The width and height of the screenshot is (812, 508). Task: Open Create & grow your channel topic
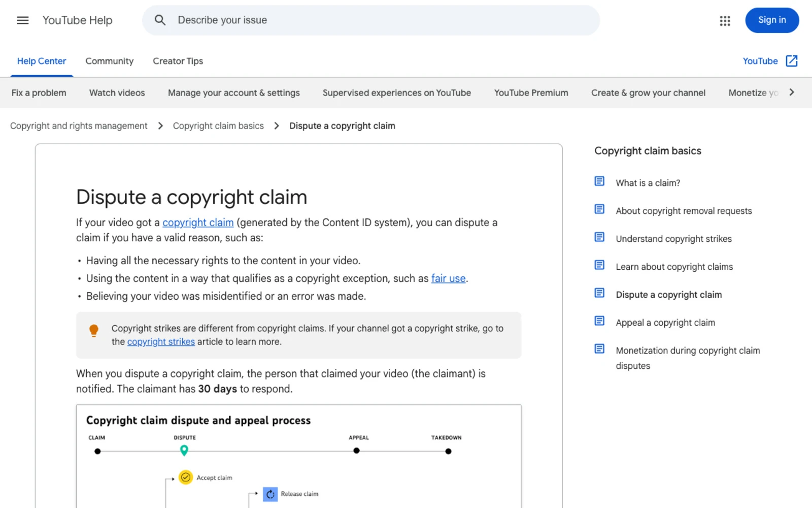tap(648, 93)
